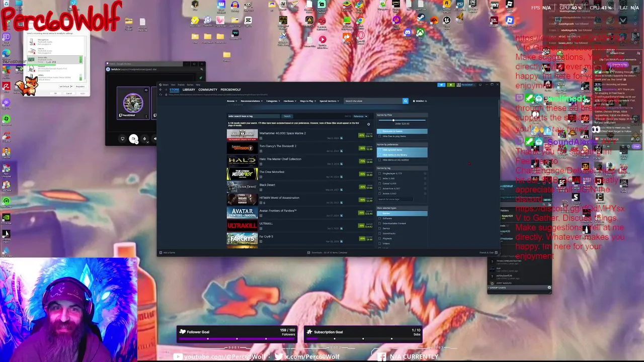Toggle Hide ignored items filter

tap(403, 150)
